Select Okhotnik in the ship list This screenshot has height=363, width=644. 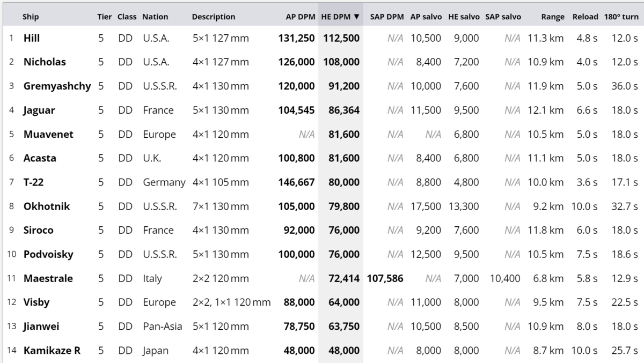(x=47, y=206)
